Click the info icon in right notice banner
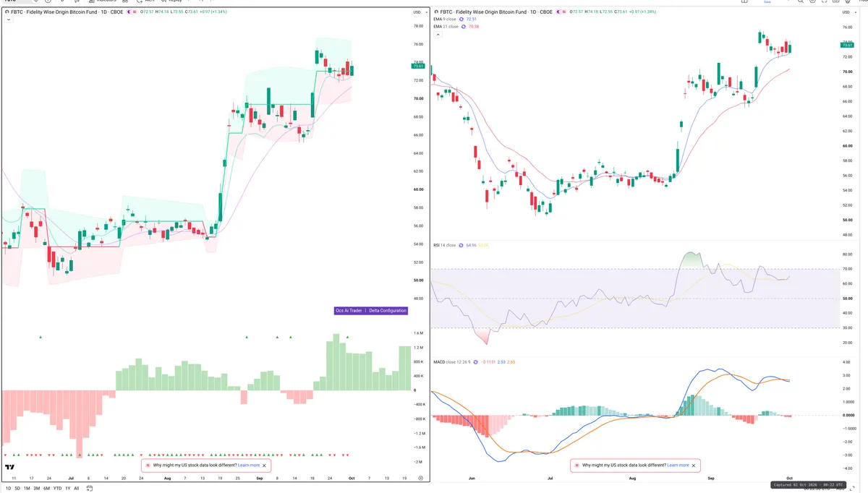Viewport: 868px width, 493px height. [577, 466]
